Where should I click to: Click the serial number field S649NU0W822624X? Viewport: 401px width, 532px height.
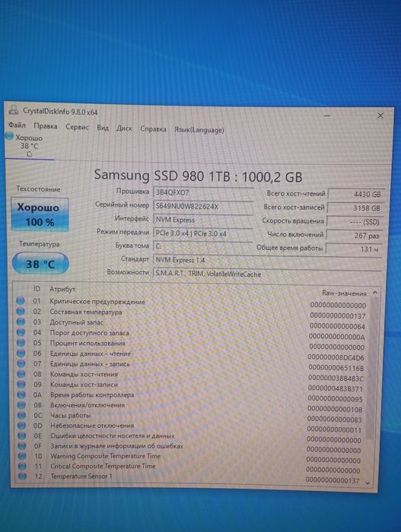coord(203,206)
